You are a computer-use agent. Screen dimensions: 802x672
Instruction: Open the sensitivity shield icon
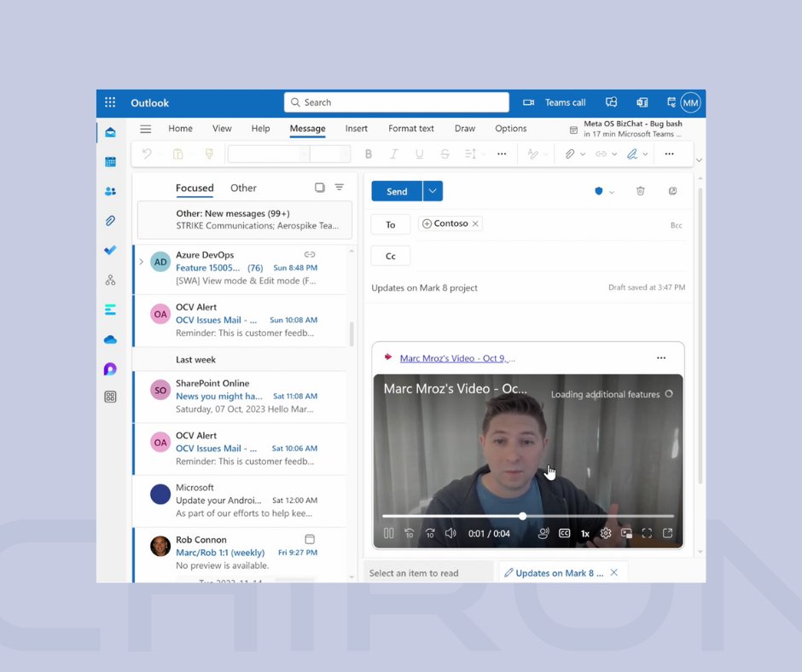pyautogui.click(x=598, y=191)
